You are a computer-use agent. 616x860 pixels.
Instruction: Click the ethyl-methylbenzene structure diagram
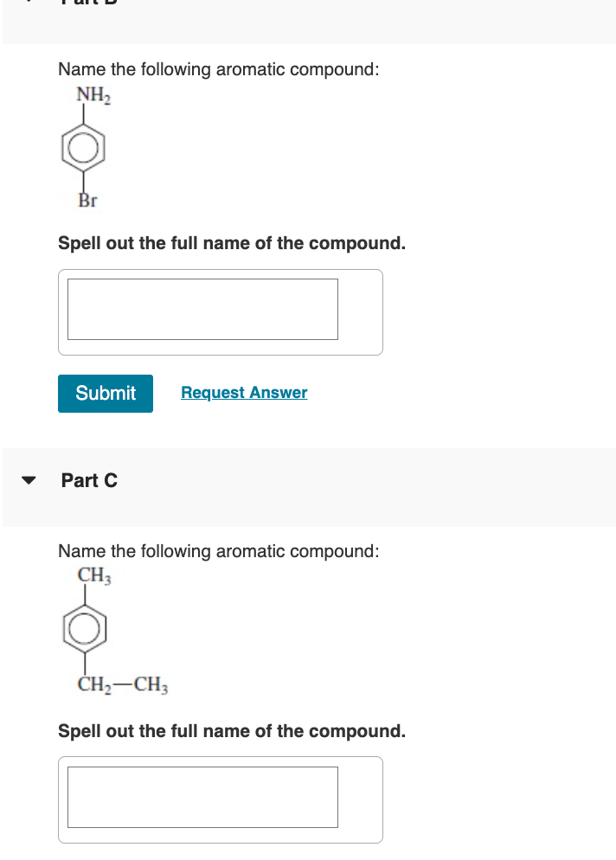pos(83,630)
